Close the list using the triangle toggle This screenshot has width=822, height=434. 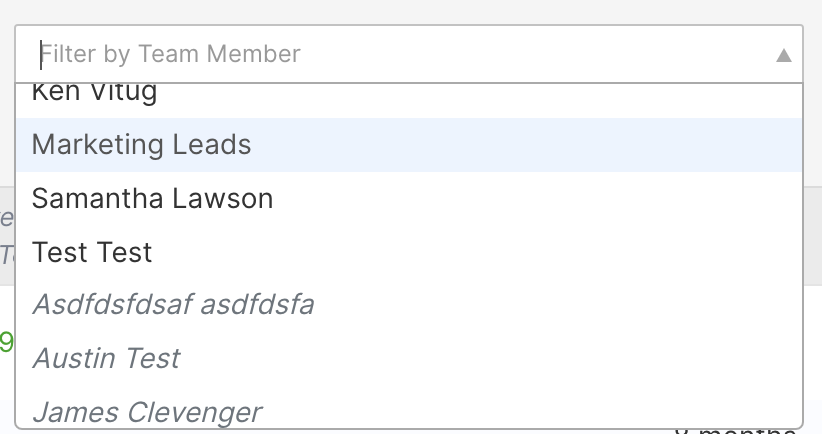(783, 55)
